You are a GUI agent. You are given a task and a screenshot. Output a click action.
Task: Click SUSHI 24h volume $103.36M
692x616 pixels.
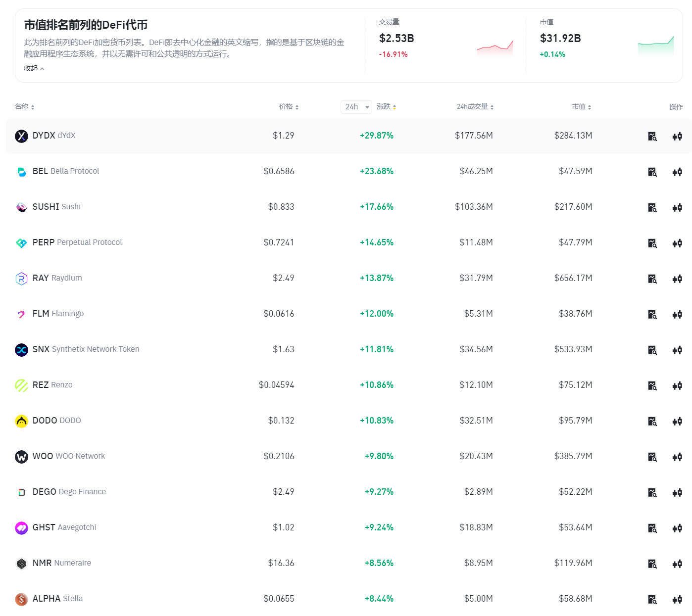pos(474,207)
